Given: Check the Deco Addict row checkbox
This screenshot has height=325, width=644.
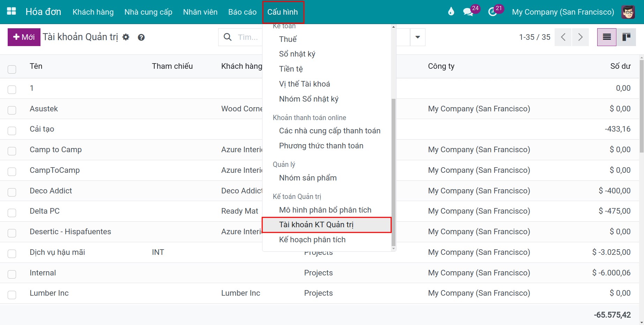Looking at the screenshot, I should pyautogui.click(x=12, y=192).
